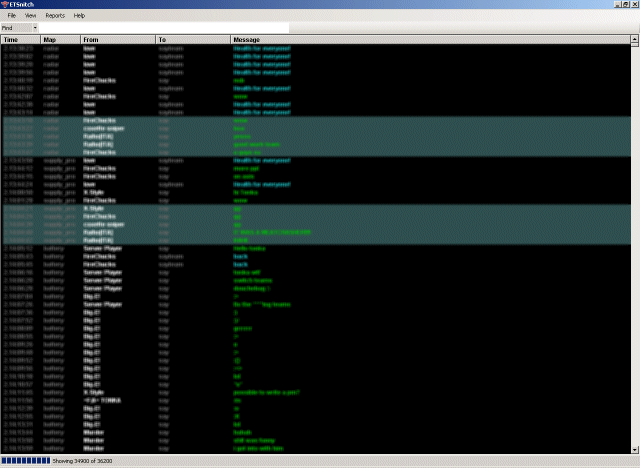Minimize the ETSnitch window
This screenshot has width=640, height=468.
[x=618, y=4]
